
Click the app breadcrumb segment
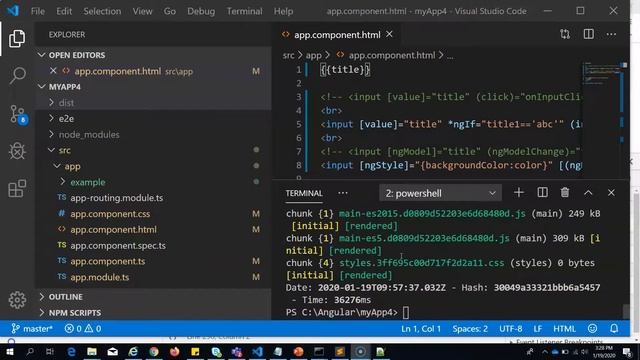(x=313, y=56)
